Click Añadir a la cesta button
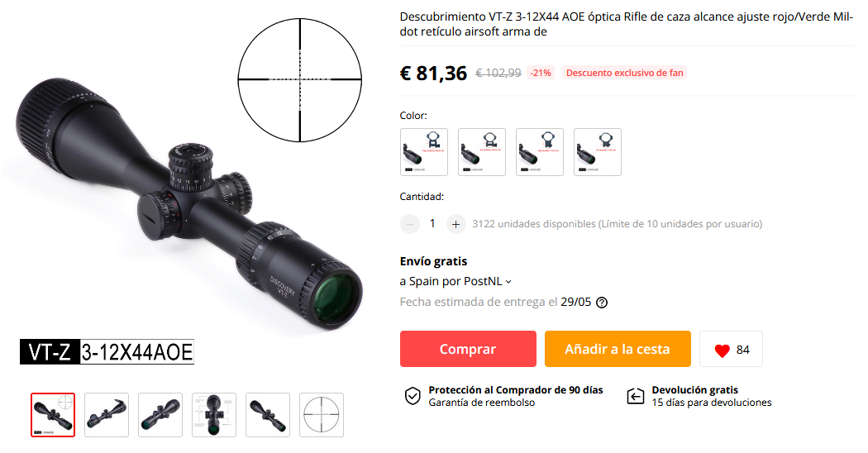This screenshot has width=868, height=453. point(618,349)
